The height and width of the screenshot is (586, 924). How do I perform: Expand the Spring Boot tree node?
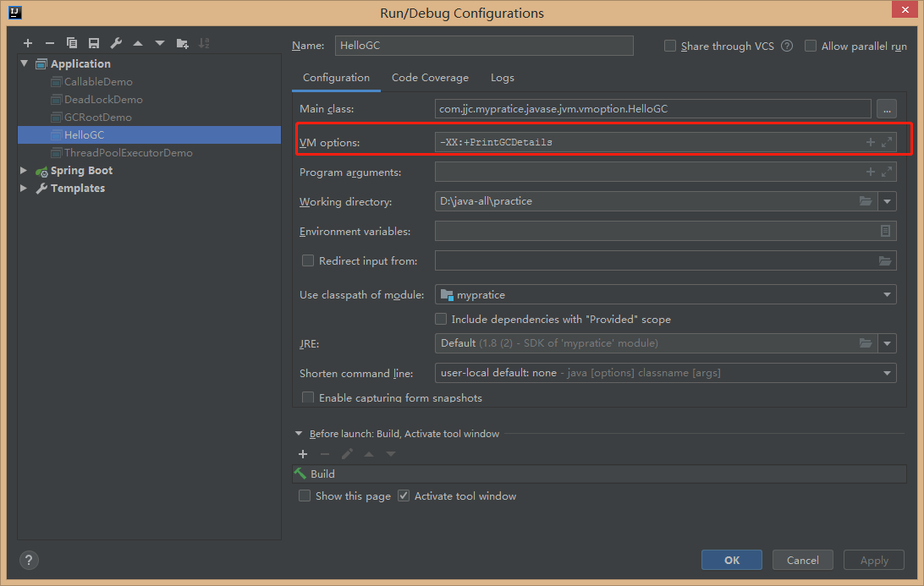(x=25, y=171)
